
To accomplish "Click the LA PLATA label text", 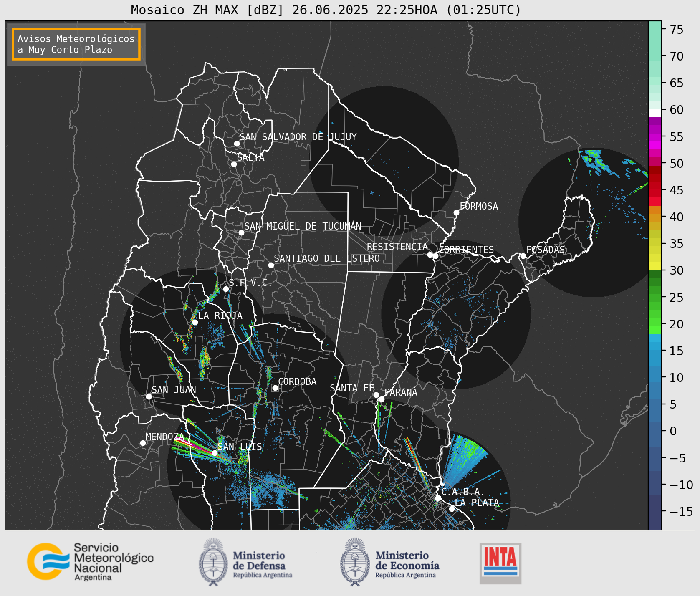I will coord(477,503).
